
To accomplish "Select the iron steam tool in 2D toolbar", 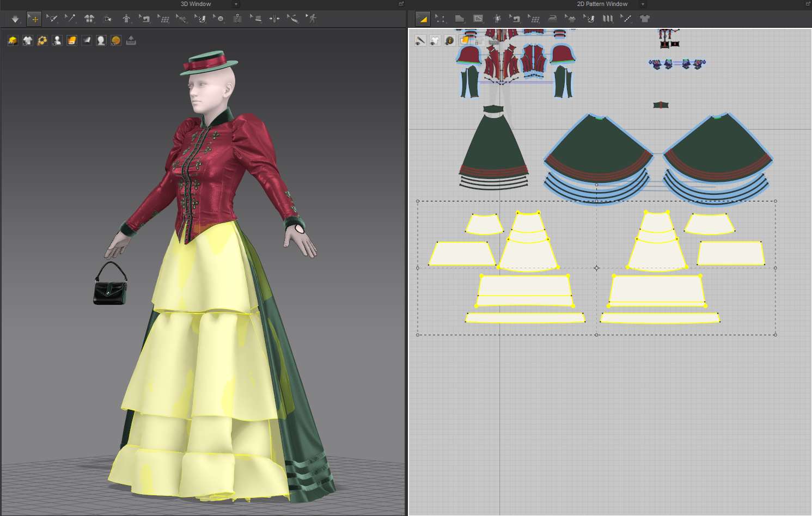I will [x=552, y=19].
